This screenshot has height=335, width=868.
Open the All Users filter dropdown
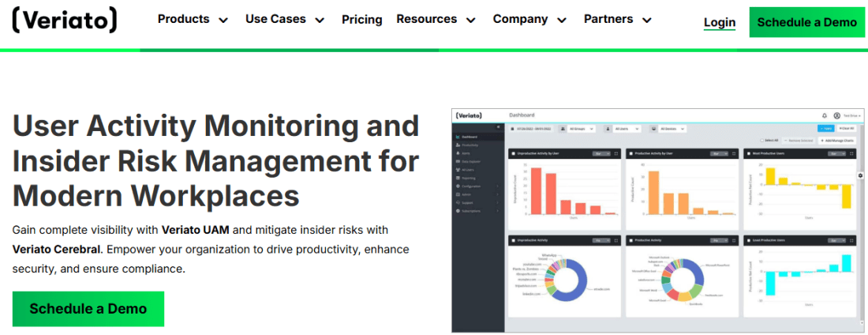(627, 129)
